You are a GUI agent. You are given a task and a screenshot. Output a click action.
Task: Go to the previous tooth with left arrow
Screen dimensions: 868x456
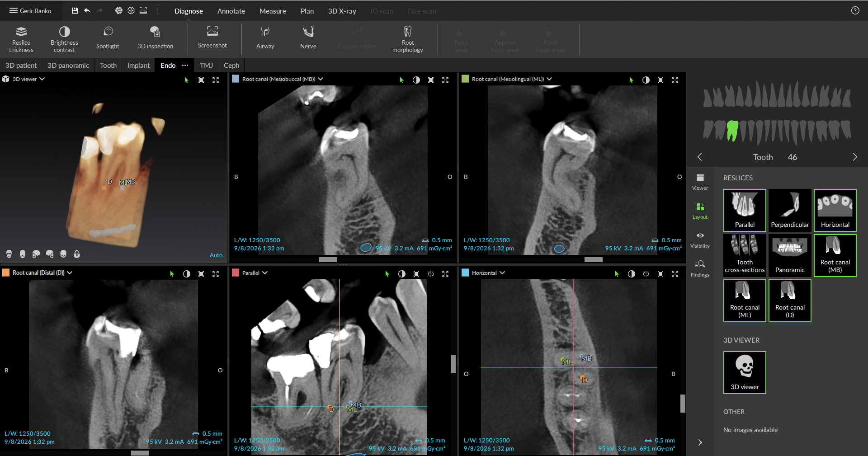coord(700,157)
